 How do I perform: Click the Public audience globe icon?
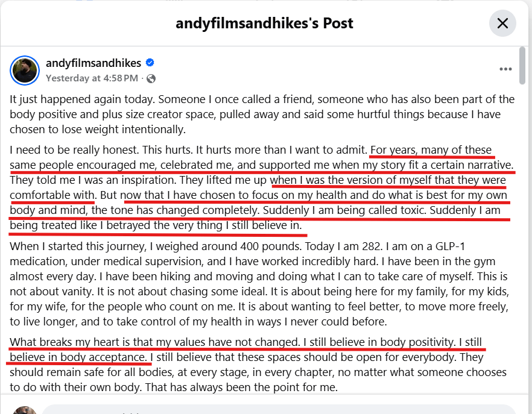[151, 78]
